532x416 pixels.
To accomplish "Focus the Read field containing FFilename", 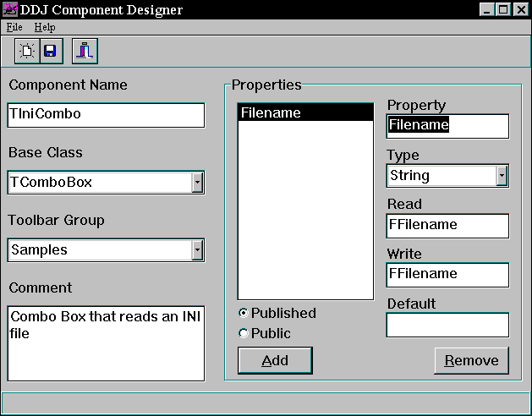I will click(x=447, y=225).
